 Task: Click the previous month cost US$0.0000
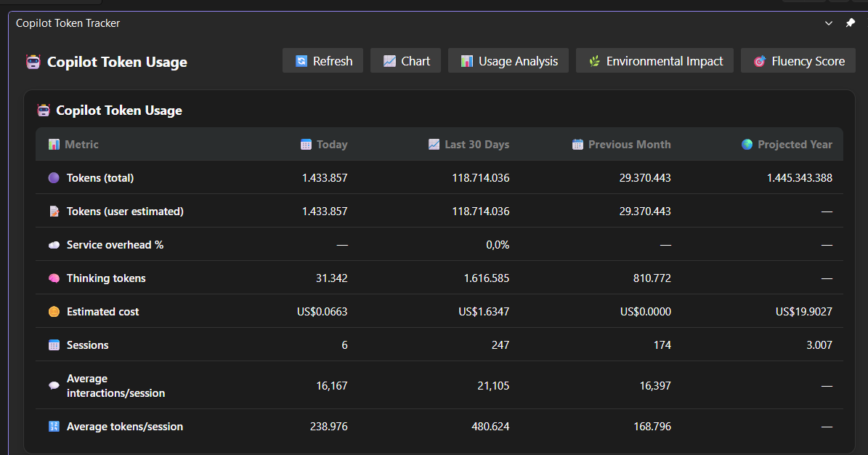(646, 312)
